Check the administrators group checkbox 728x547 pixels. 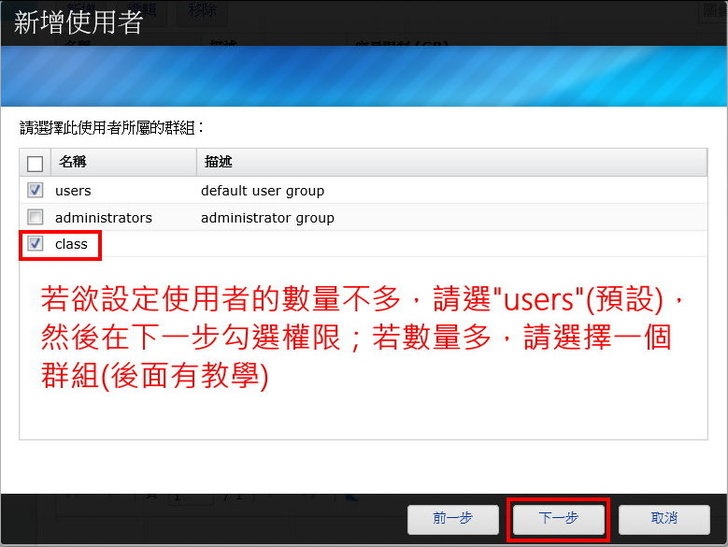35,217
